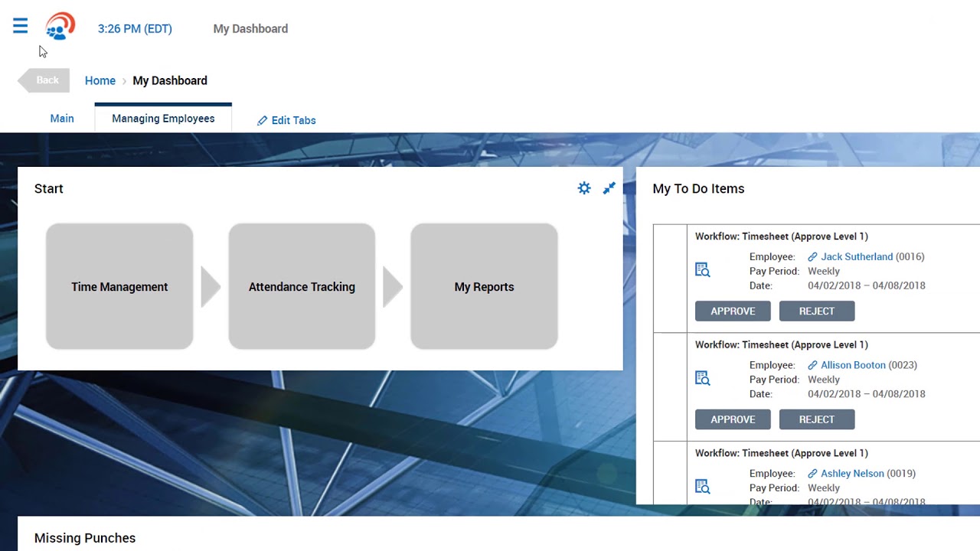980x551 pixels.
Task: Select the Managing Employees tab
Action: (163, 119)
